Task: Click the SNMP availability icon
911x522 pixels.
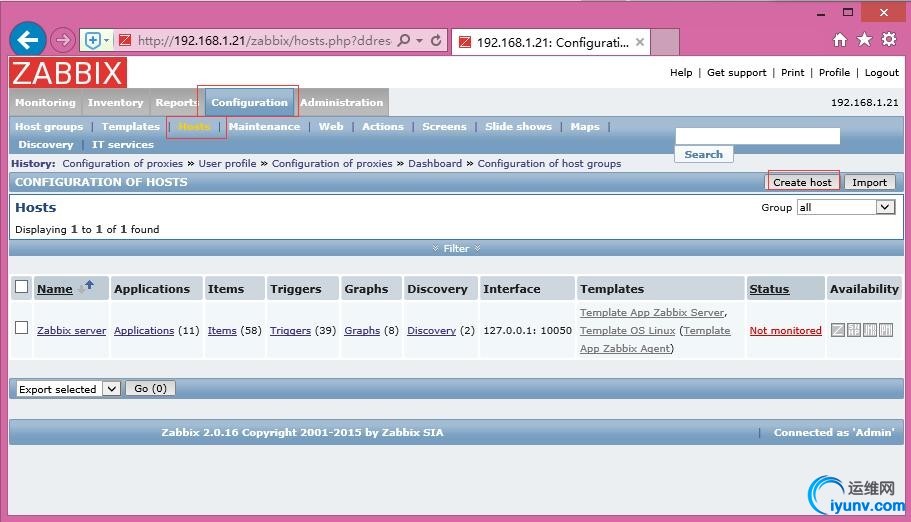Action: pos(854,330)
